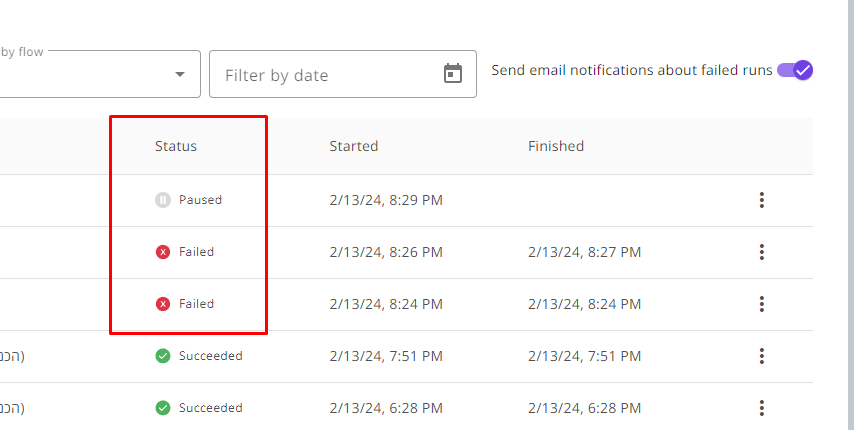Image resolution: width=855 pixels, height=430 pixels.
Task: Open the run finished 2/13/24, 8:27 PM
Action: pyautogui.click(x=585, y=252)
